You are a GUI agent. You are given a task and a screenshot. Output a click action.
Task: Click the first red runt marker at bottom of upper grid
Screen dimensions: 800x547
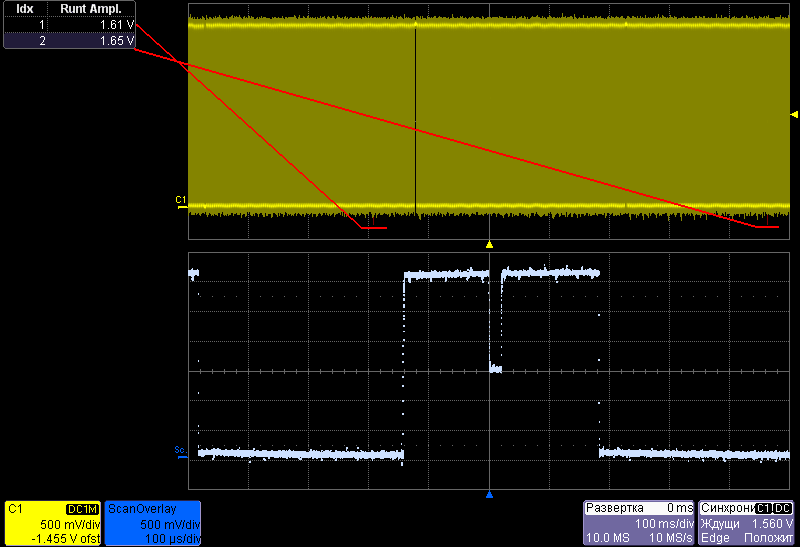pos(373,228)
